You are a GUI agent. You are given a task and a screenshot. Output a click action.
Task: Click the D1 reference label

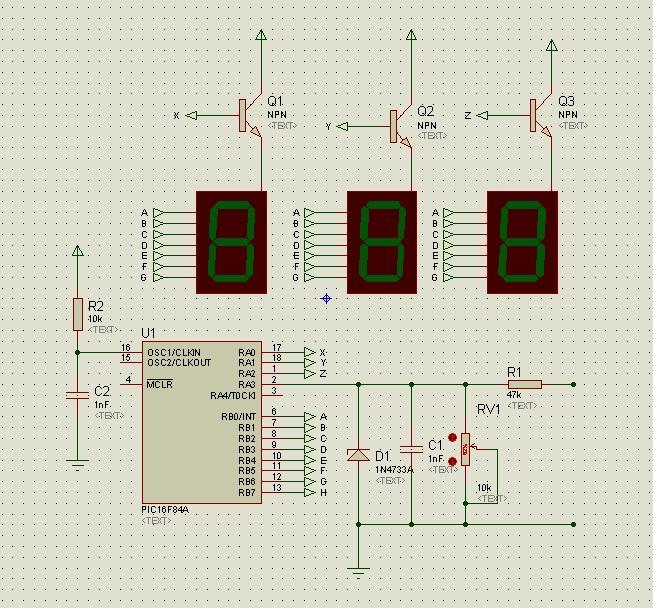pos(383,456)
